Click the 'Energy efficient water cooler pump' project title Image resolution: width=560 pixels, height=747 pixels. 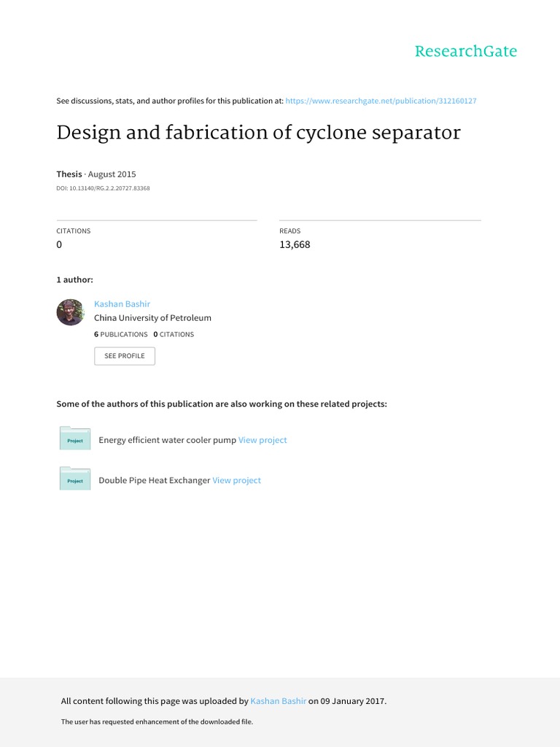pyautogui.click(x=167, y=440)
